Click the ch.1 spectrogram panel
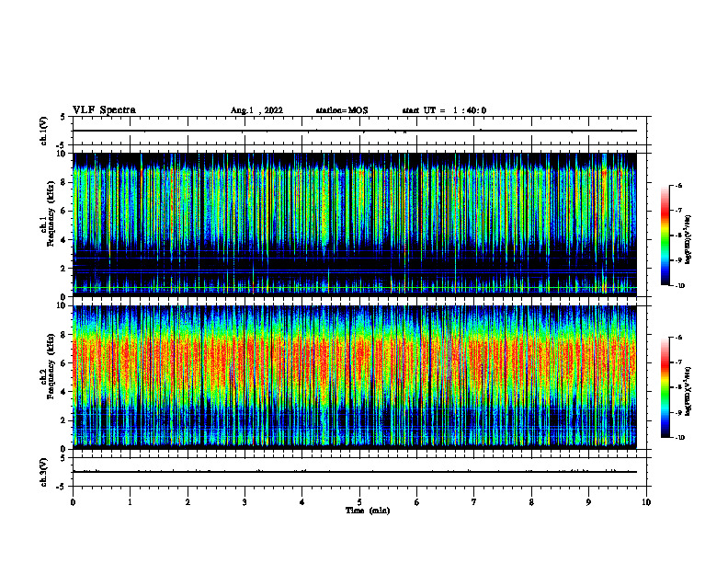The height and width of the screenshot is (563, 728). pyautogui.click(x=359, y=224)
